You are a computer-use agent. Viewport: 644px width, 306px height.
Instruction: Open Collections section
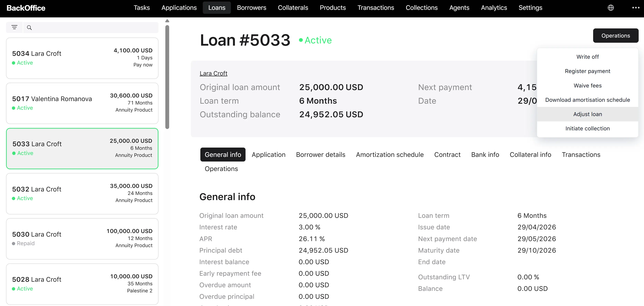[x=422, y=8]
